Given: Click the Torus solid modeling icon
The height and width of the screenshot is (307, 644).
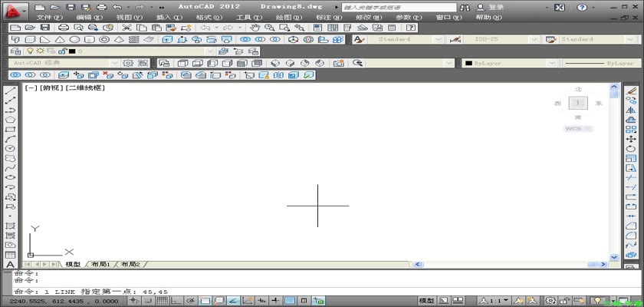Looking at the screenshot, I should (x=104, y=39).
